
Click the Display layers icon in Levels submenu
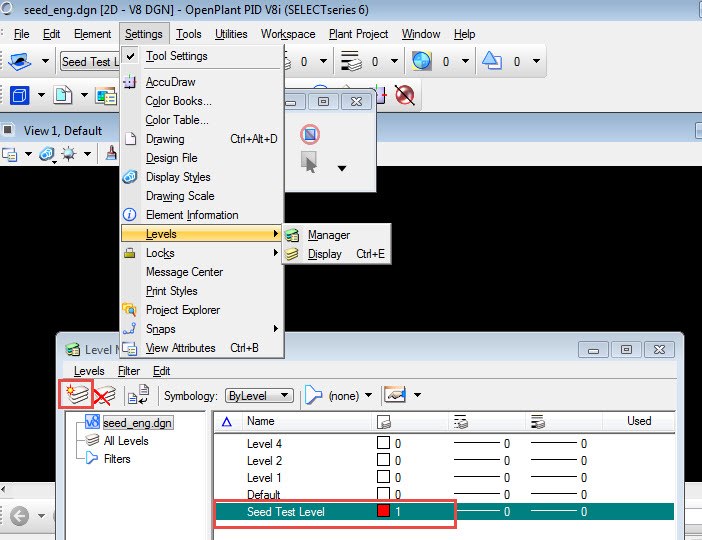tap(292, 254)
